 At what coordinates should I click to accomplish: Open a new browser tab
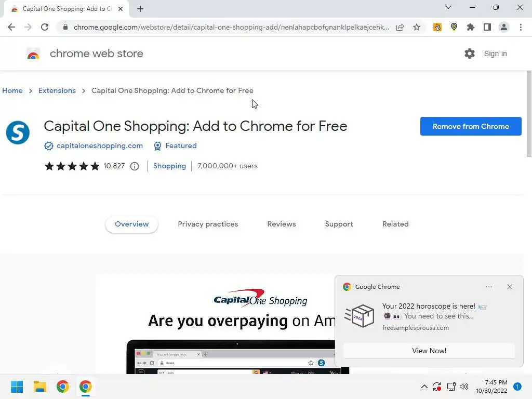(140, 9)
